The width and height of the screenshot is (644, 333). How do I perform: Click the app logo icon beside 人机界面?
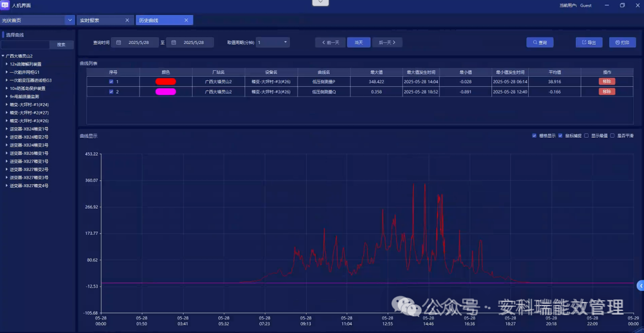5,5
